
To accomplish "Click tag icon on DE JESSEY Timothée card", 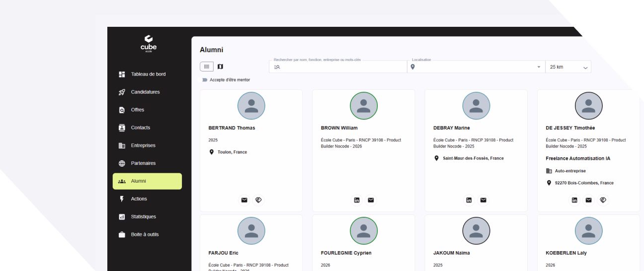I will click(x=602, y=200).
